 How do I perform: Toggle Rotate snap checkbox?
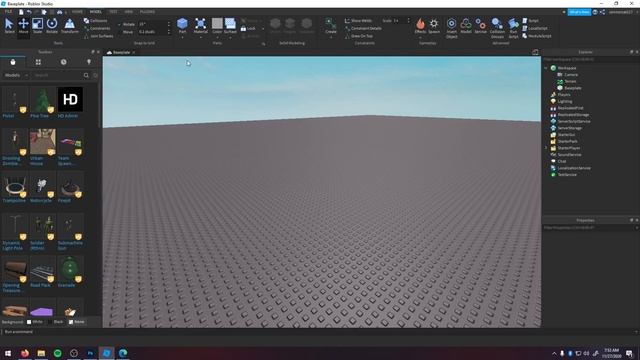(x=120, y=24)
